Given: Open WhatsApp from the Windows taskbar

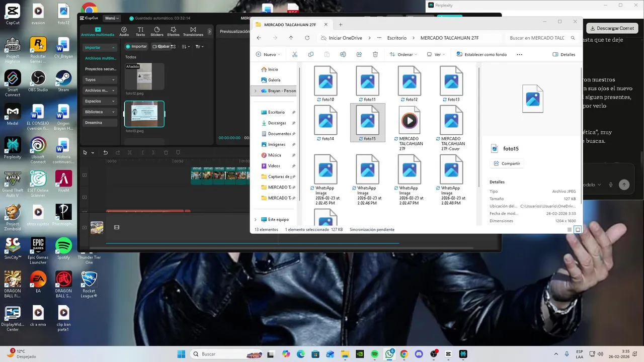Looking at the screenshot, I should [389, 354].
